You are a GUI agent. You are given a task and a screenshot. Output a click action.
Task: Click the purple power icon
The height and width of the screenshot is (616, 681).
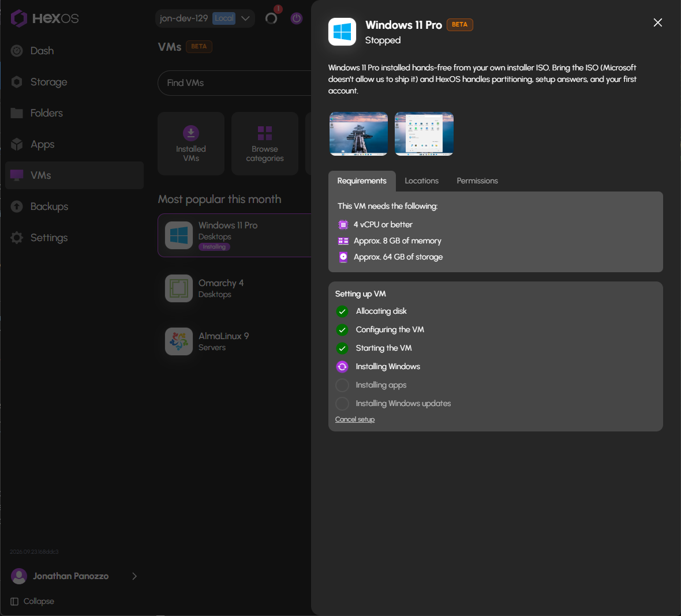297,18
